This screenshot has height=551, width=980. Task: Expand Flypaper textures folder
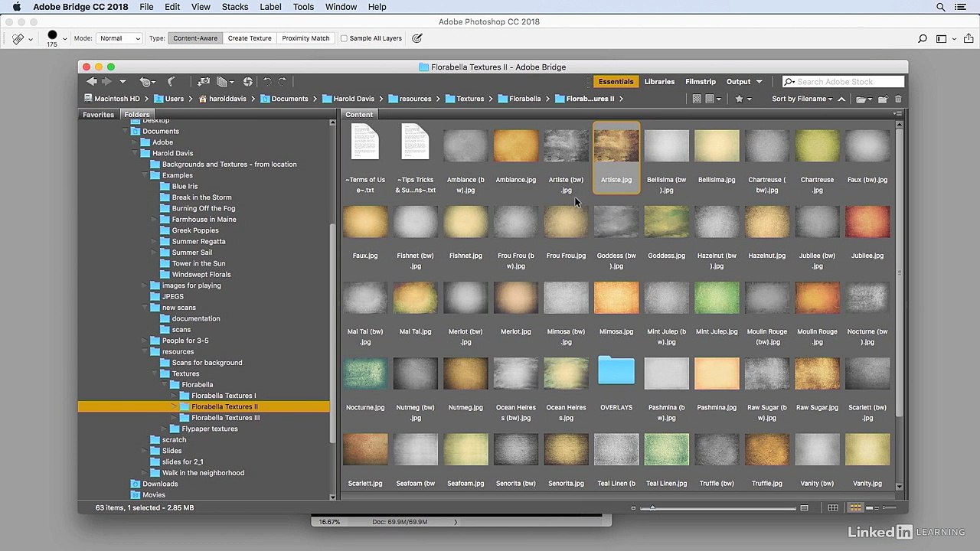[165, 429]
